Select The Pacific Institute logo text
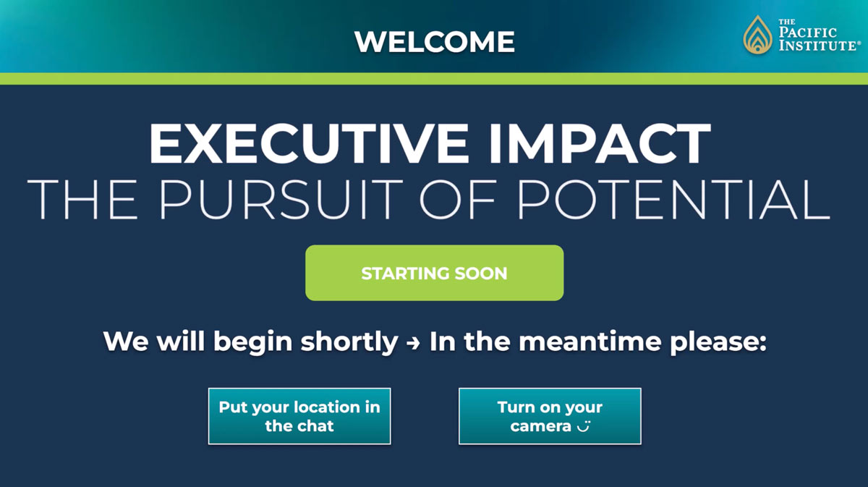The width and height of the screenshot is (868, 487). (819, 35)
